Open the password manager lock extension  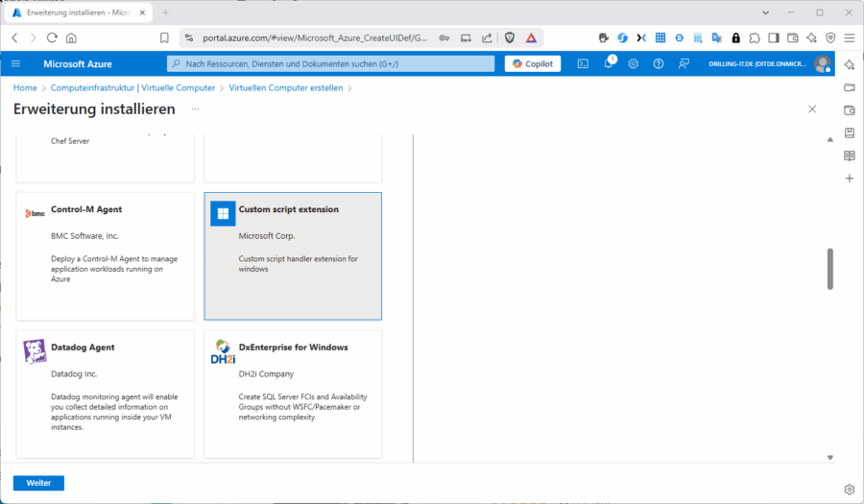pos(735,37)
